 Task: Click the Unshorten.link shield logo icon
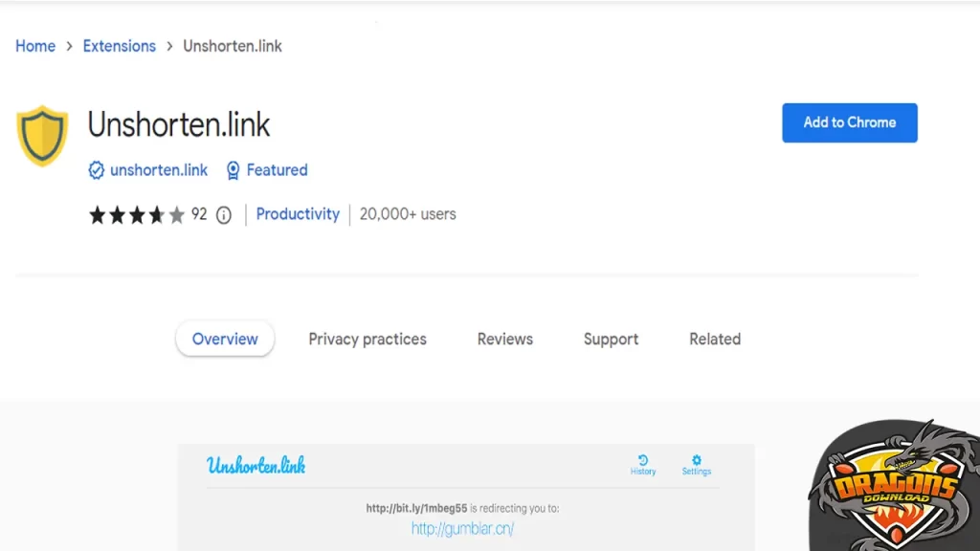(42, 134)
